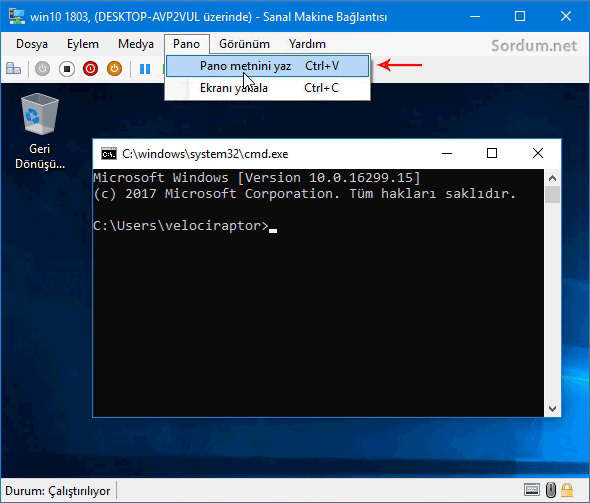Pause the virtual machine

[145, 69]
